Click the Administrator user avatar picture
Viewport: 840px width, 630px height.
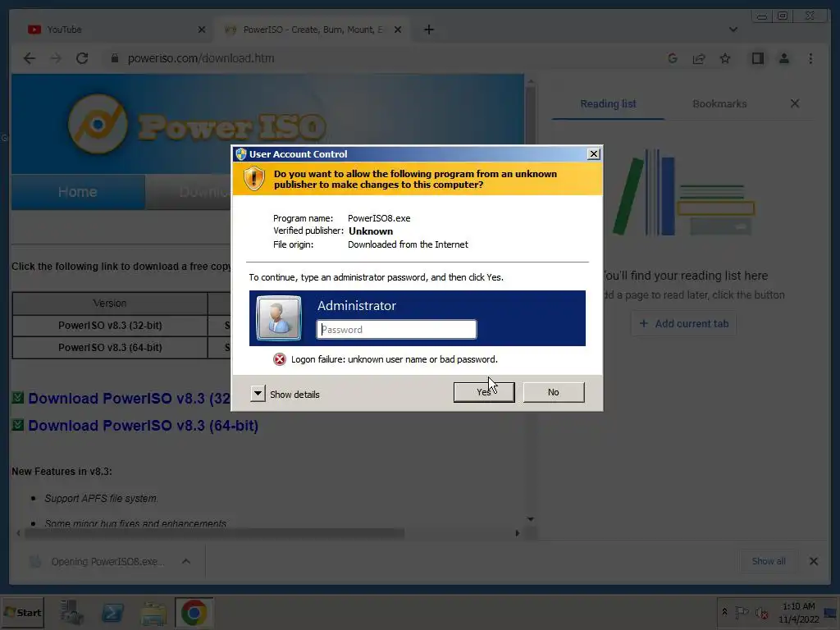[x=279, y=318]
